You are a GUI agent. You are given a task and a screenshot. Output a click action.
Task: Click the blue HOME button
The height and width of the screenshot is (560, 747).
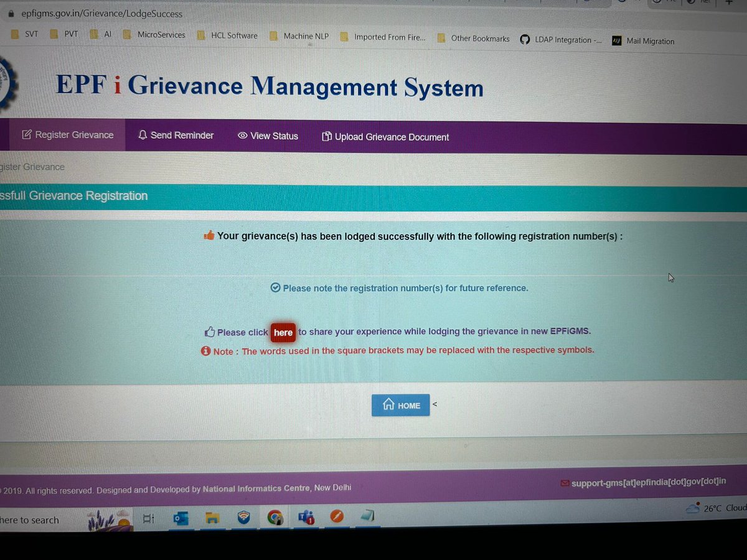[401, 405]
